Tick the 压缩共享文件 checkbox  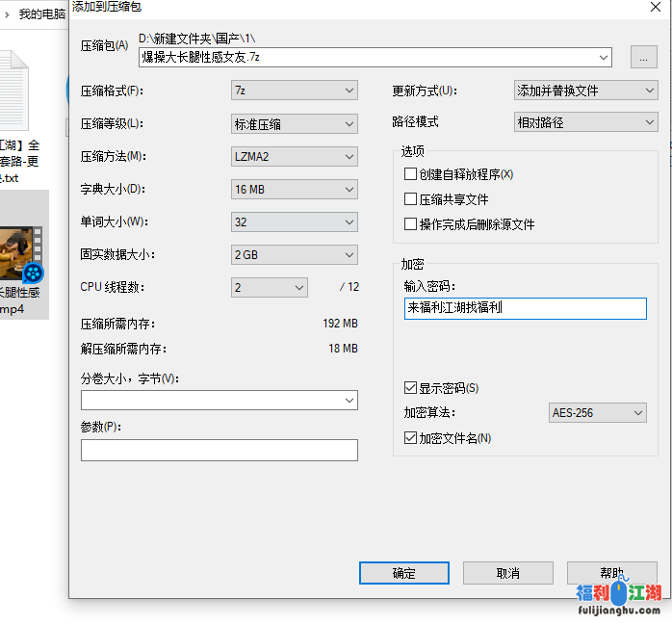[411, 199]
